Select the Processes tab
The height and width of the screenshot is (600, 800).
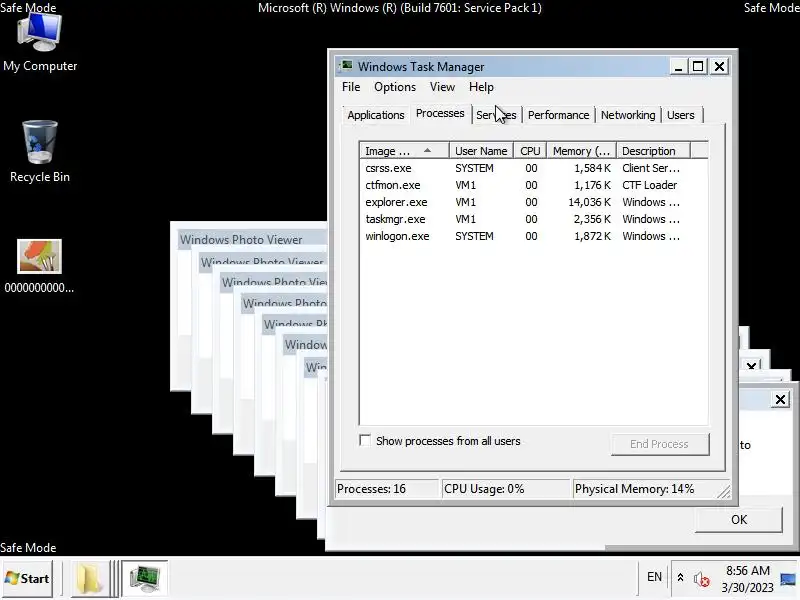click(440, 113)
